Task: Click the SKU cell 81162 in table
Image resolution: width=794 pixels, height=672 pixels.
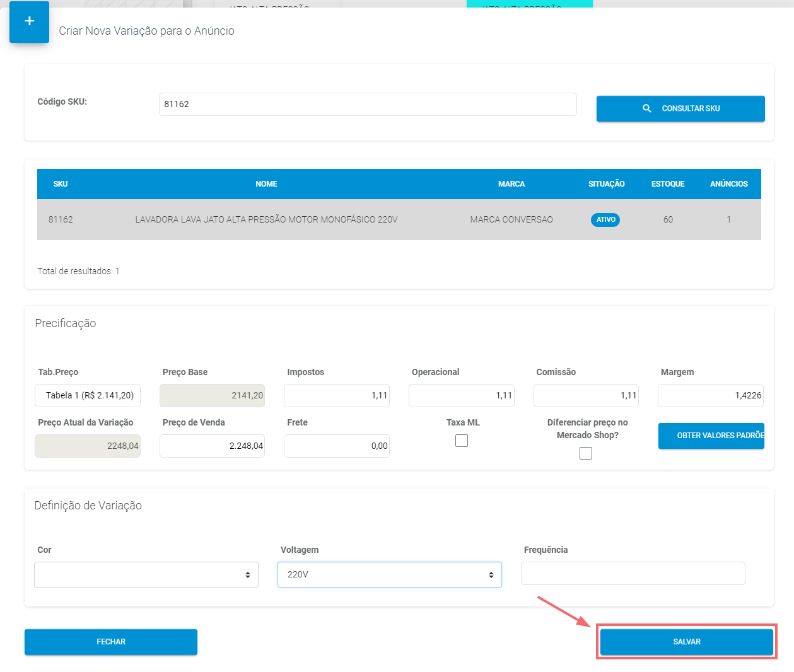Action: click(61, 219)
